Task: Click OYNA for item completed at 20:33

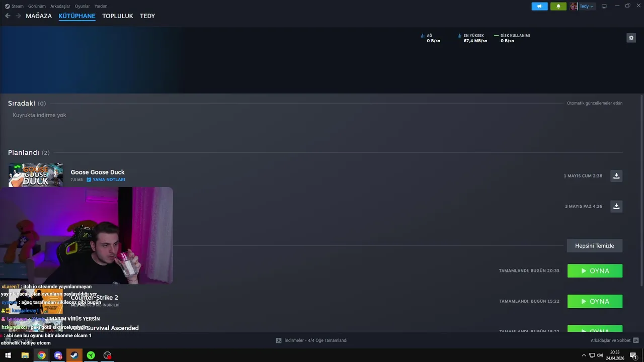Action: coord(595,270)
